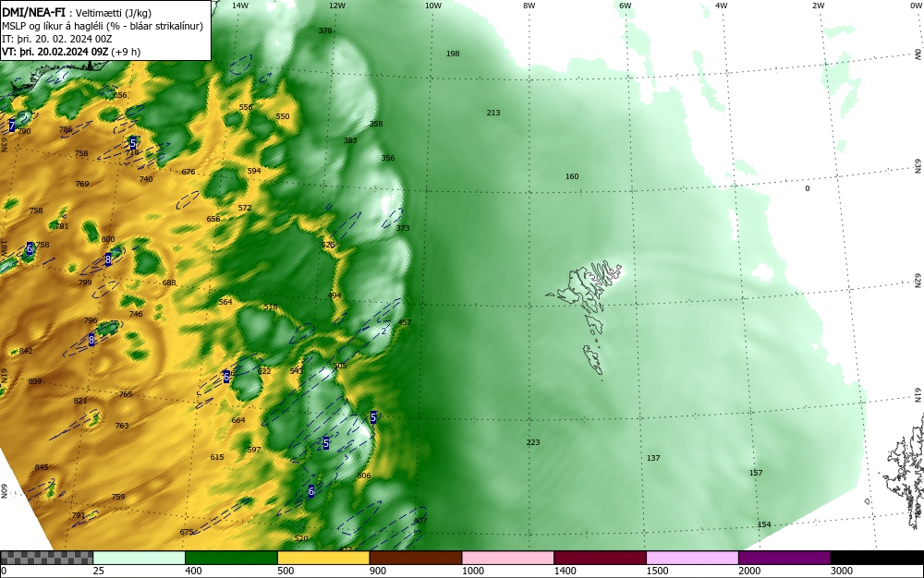Click the black legend swatch above 3000
The image size is (924, 578).
tap(877, 558)
